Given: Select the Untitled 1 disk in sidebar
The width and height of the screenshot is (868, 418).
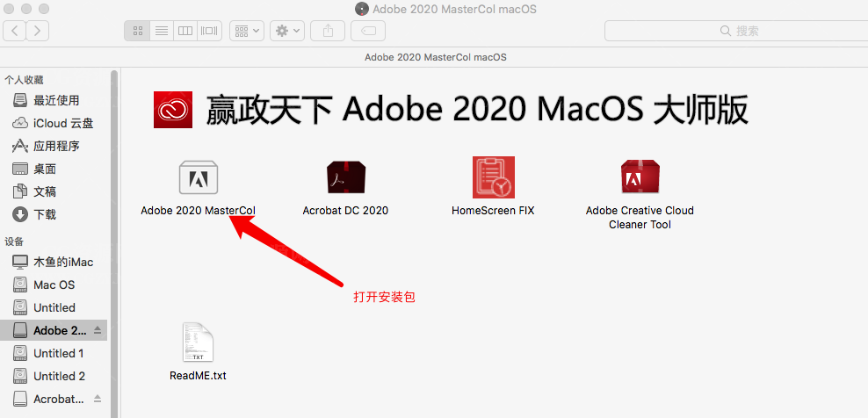Looking at the screenshot, I should [53, 353].
